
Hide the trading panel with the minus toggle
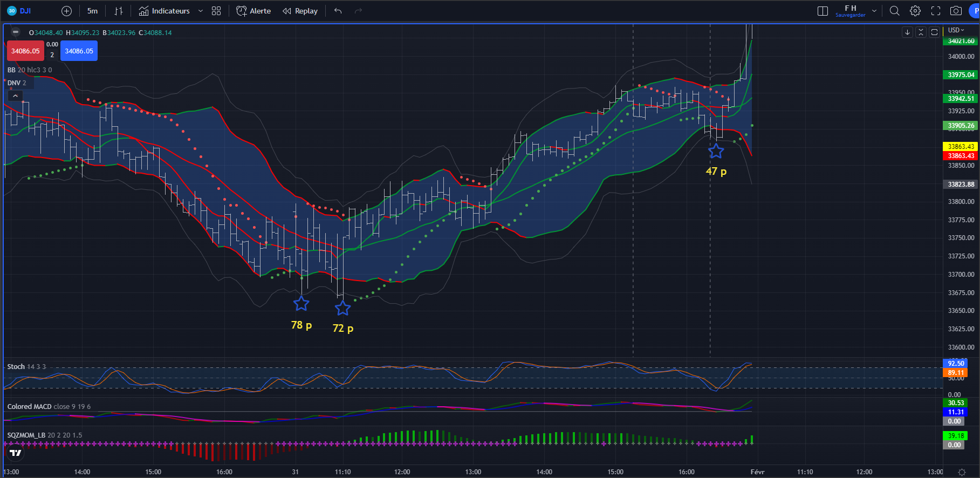(x=16, y=32)
